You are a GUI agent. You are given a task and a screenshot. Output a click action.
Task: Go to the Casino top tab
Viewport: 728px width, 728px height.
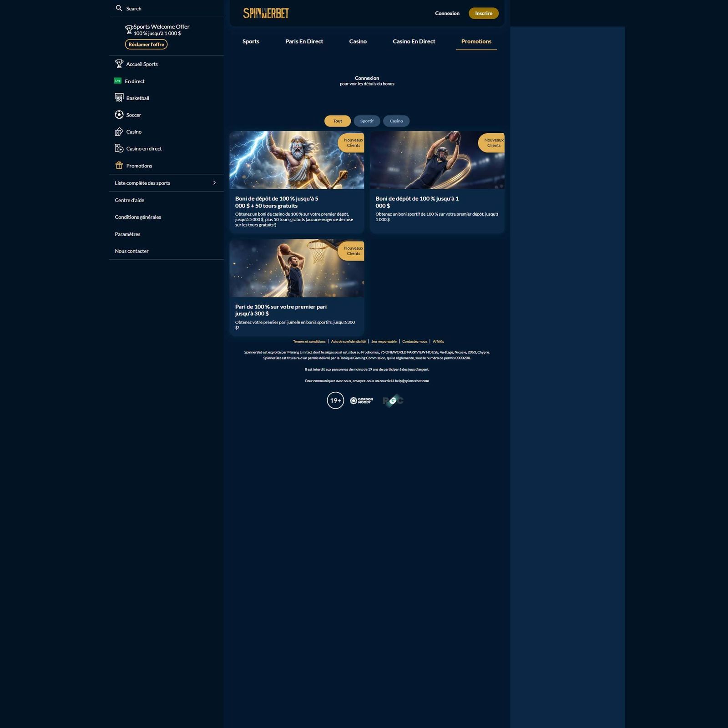pos(358,41)
